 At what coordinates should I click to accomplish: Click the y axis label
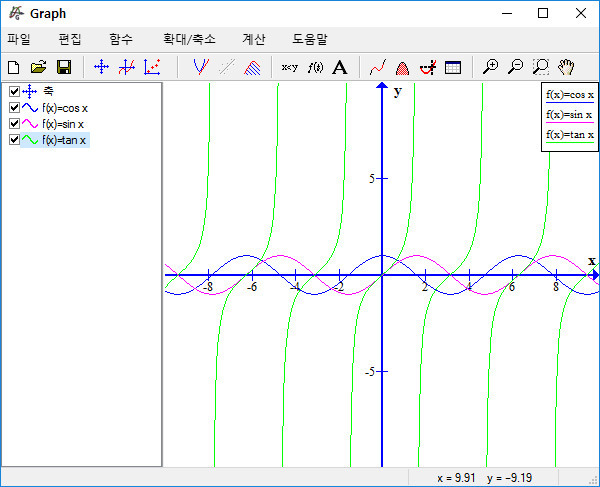click(398, 92)
